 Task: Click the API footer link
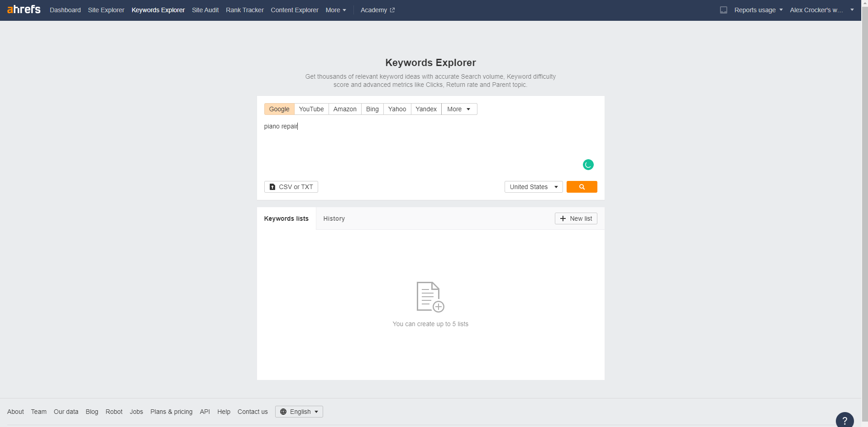point(205,412)
